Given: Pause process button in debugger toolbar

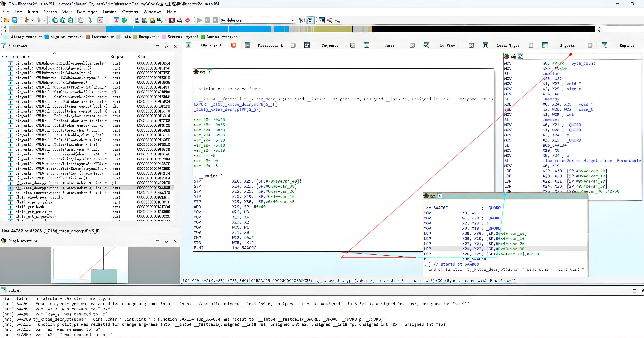Looking at the screenshot, I should [x=207, y=20].
